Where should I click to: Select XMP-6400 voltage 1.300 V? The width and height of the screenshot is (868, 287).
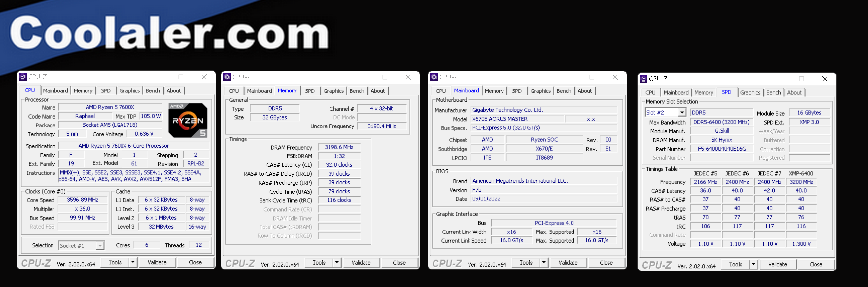pyautogui.click(x=801, y=244)
